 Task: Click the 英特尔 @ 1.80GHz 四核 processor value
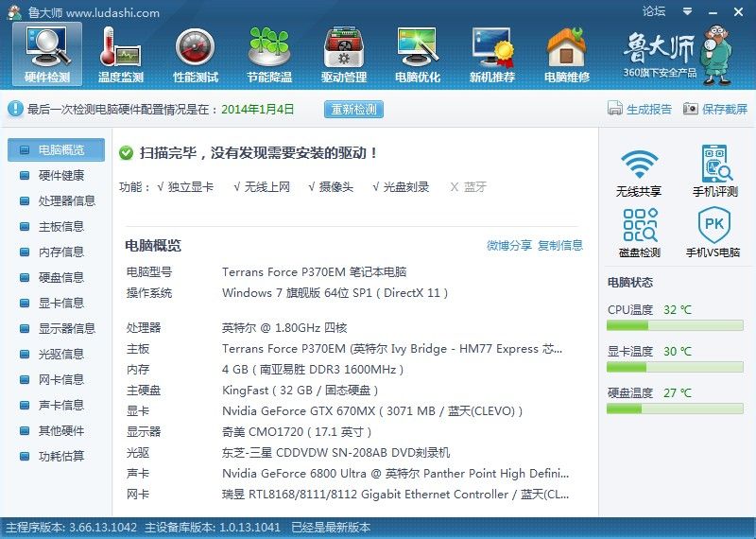[x=284, y=328]
